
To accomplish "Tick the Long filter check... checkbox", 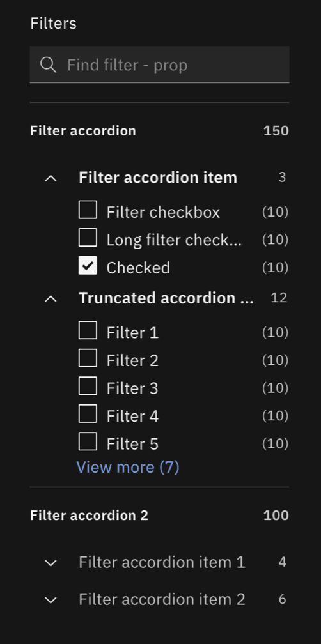I will coord(88,238).
